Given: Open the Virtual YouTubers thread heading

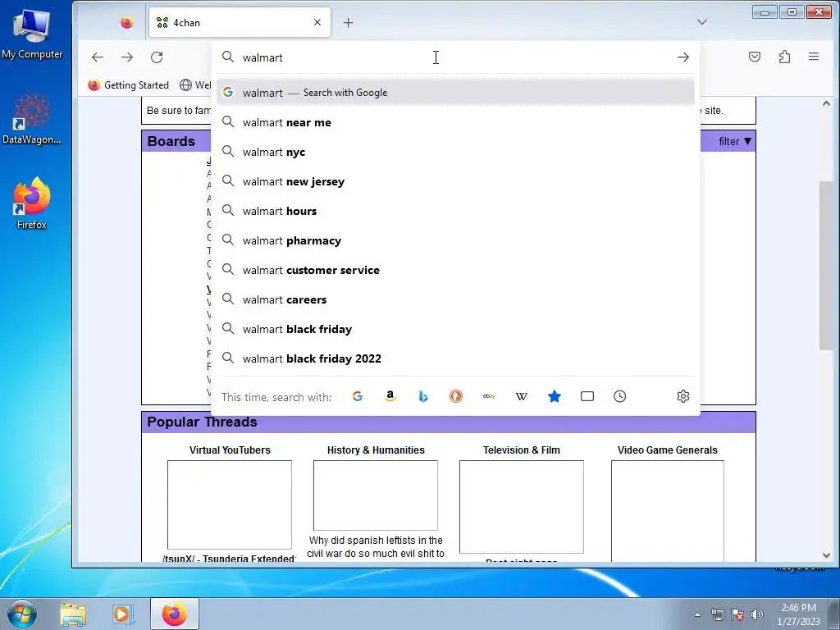Looking at the screenshot, I should (x=230, y=450).
